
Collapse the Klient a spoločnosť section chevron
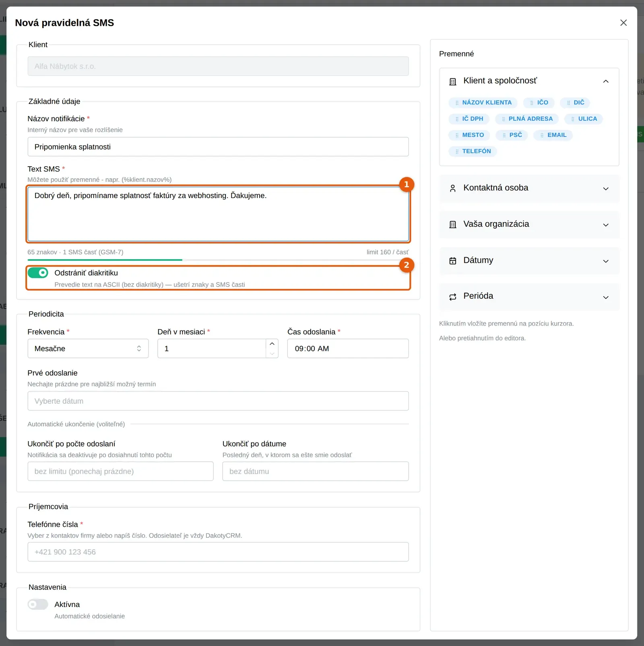pos(606,81)
